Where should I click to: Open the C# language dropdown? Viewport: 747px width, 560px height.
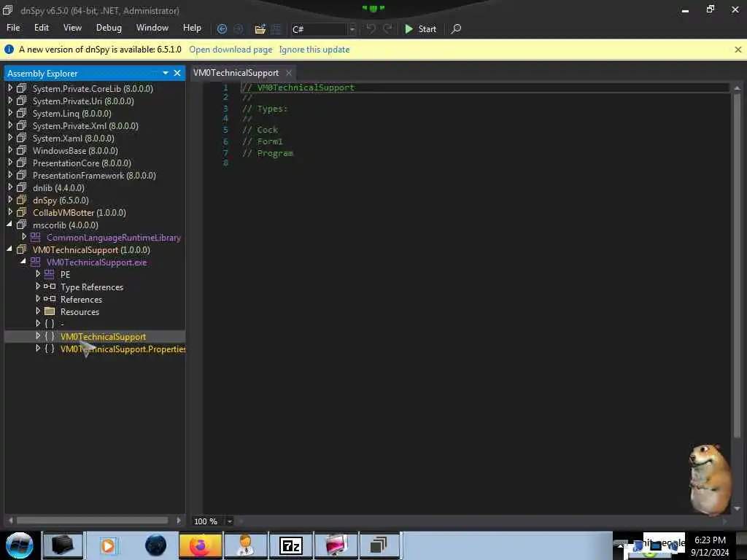click(352, 29)
